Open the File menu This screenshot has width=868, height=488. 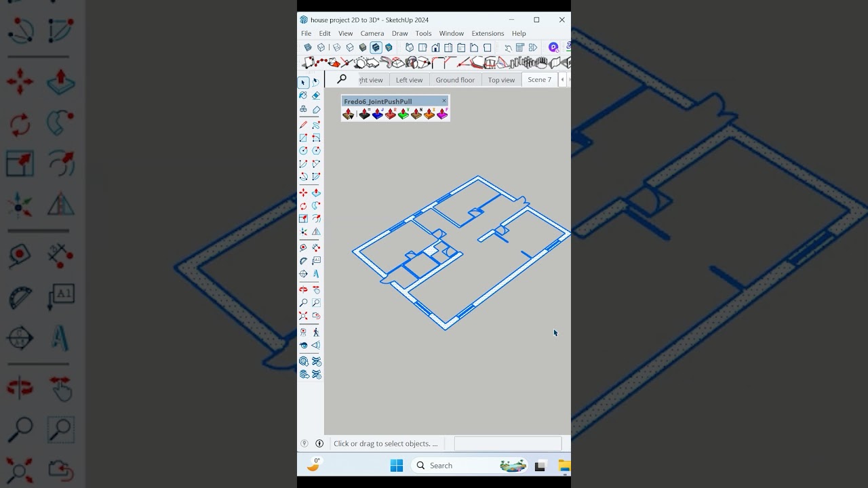(x=307, y=33)
